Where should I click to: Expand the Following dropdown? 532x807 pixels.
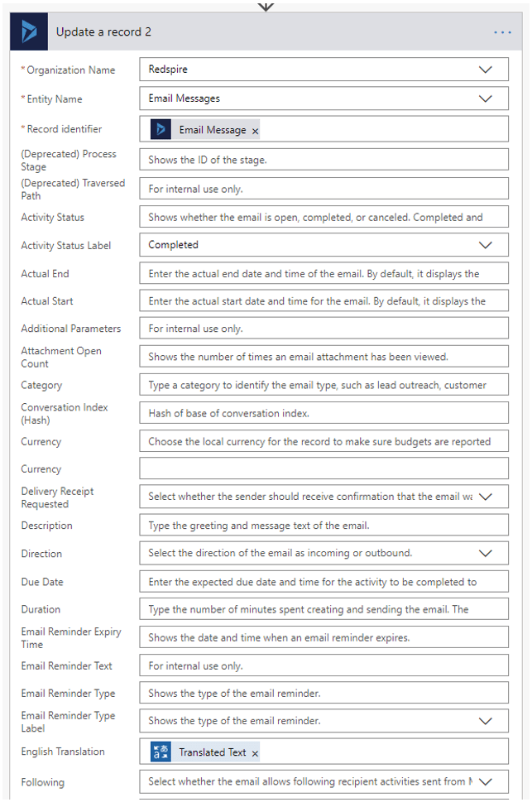(485, 782)
